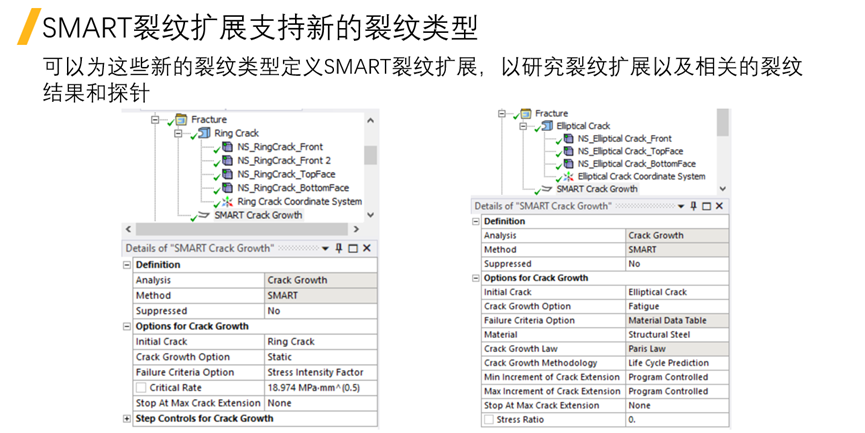
Task: Collapse Definition section in right Details panel
Action: [476, 221]
